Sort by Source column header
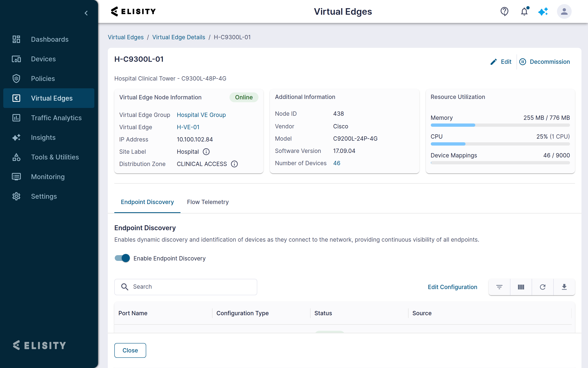Viewport: 588px width, 368px height. tap(422, 313)
